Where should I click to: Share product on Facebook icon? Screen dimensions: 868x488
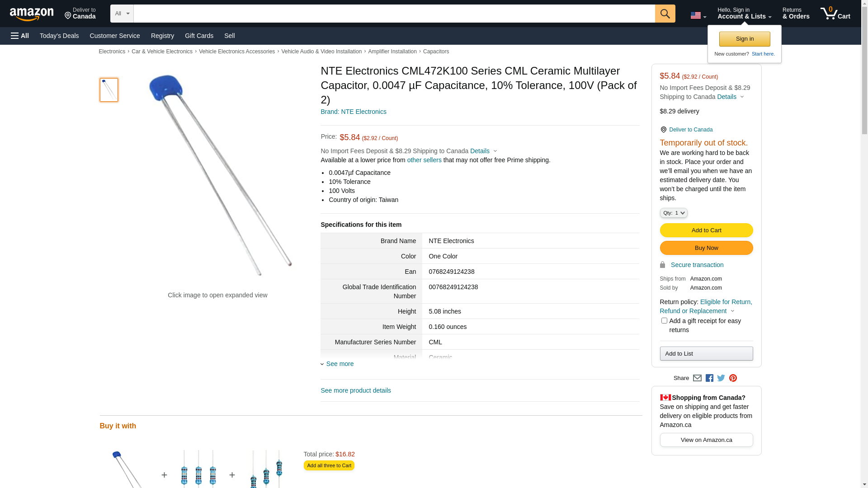[x=709, y=378]
